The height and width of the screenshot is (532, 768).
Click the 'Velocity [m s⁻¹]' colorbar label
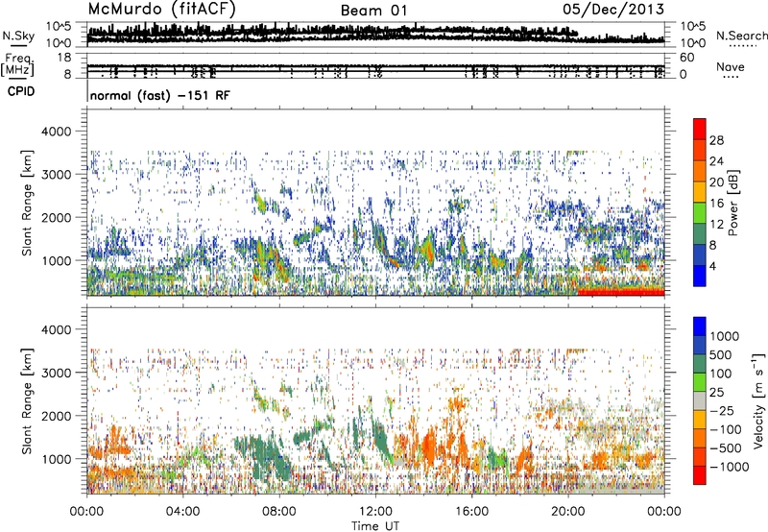758,400
